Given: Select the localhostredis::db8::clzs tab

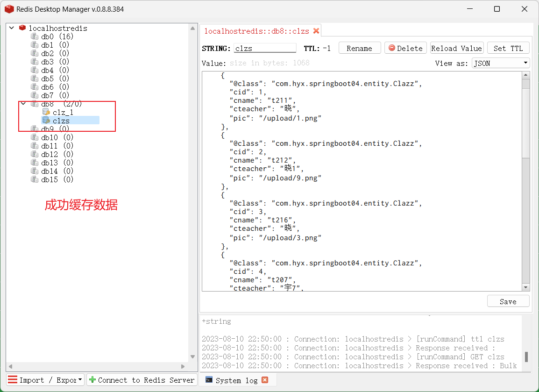Looking at the screenshot, I should pos(261,31).
